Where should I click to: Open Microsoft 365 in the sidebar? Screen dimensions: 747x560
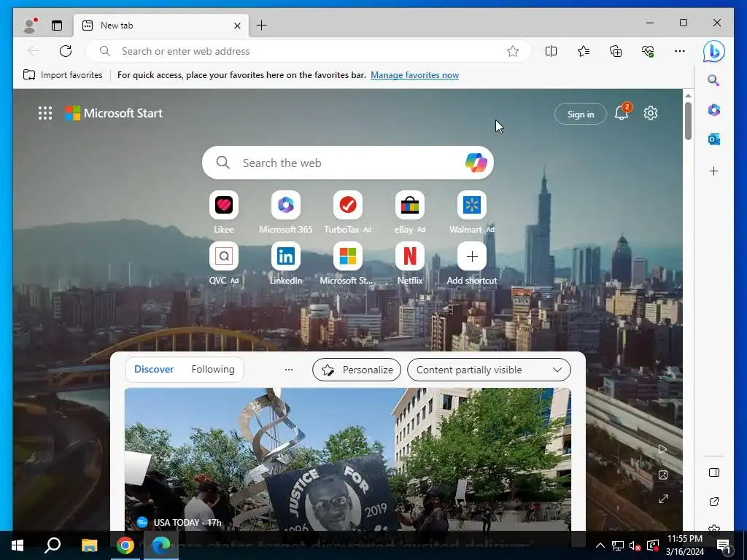[713, 110]
